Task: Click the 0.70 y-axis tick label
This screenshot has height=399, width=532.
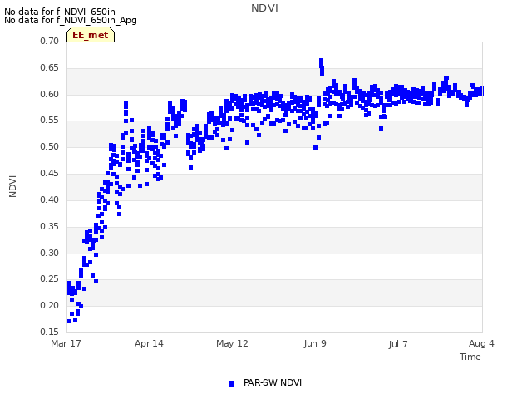Action: 50,41
